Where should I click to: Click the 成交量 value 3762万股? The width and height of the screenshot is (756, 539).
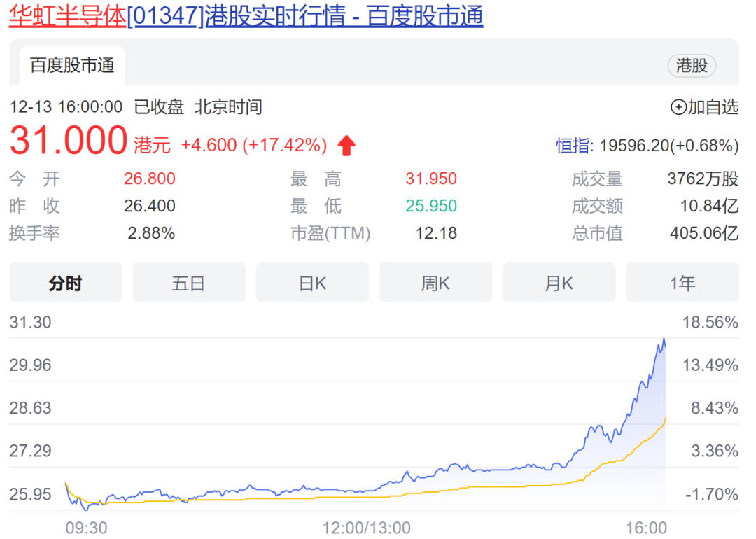[703, 179]
